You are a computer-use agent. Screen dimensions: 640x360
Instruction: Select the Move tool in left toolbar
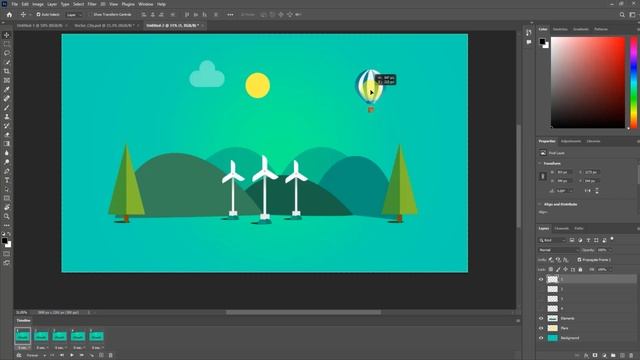7,35
